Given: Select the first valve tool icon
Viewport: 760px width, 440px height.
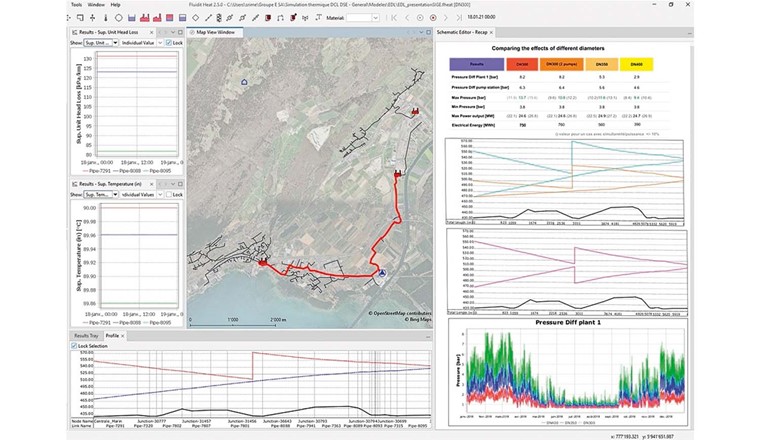Looking at the screenshot, I should pyautogui.click(x=230, y=18).
